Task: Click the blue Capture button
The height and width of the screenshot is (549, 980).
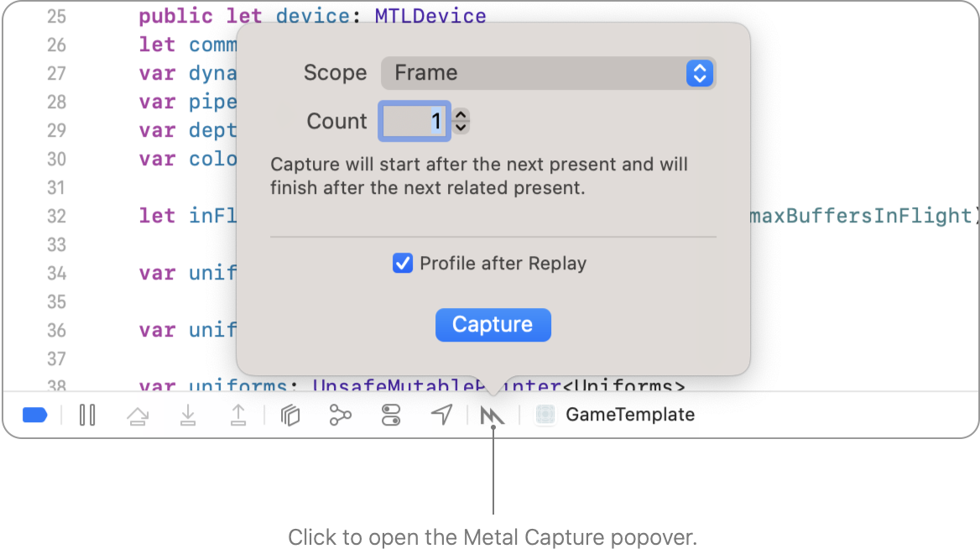Action: (x=493, y=325)
